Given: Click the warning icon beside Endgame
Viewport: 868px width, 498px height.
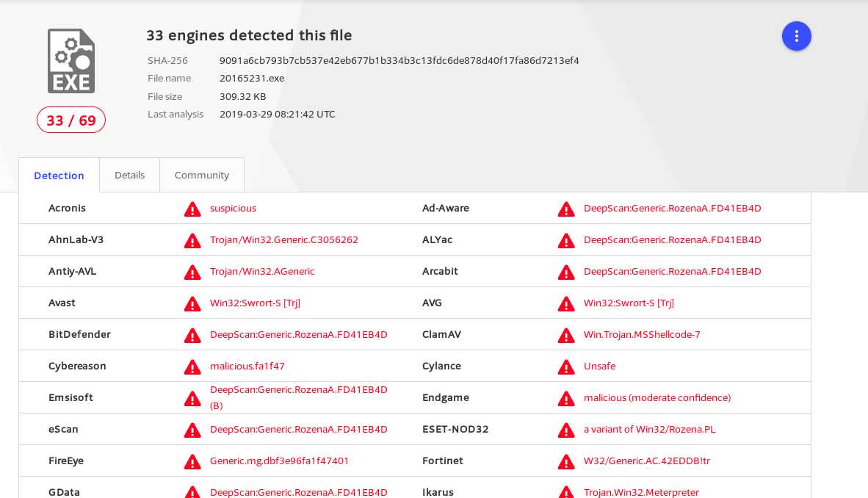Looking at the screenshot, I should coord(565,398).
